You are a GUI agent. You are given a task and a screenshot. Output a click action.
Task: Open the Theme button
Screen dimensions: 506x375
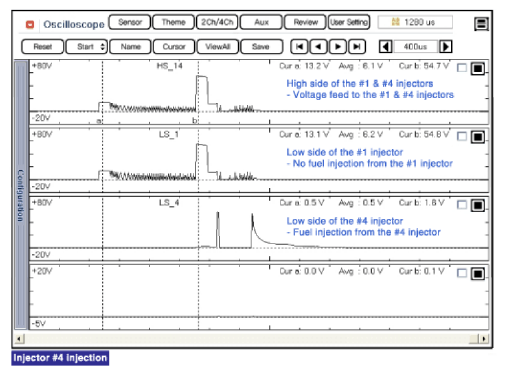pyautogui.click(x=173, y=22)
